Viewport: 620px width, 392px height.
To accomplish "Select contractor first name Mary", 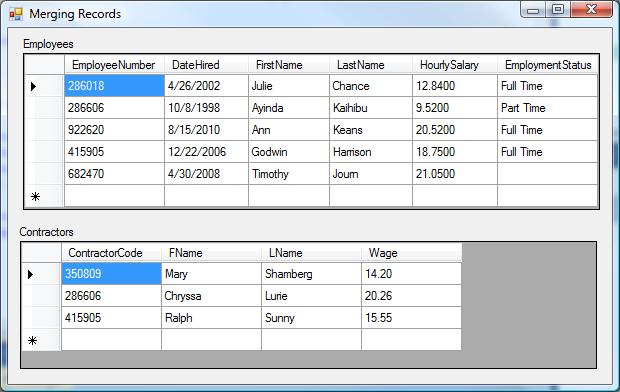I will pyautogui.click(x=212, y=274).
